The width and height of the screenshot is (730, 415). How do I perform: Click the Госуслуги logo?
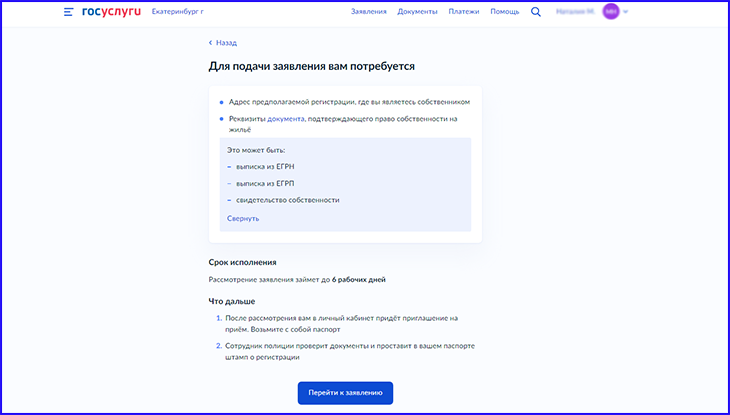111,12
